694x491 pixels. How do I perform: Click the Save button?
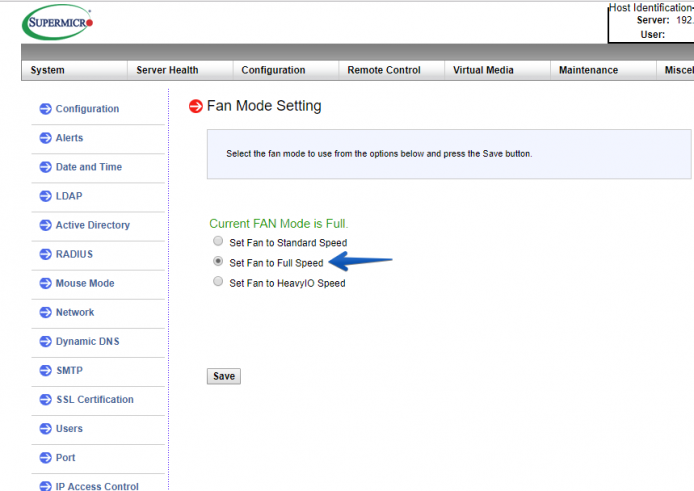click(x=224, y=376)
